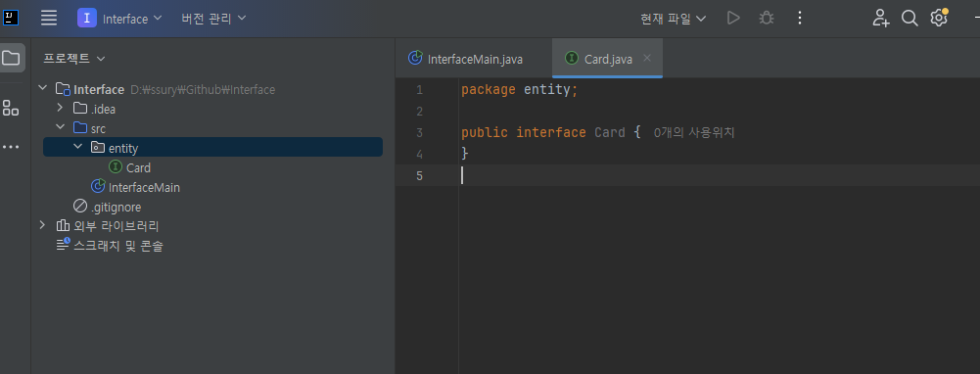Open the main hamburger menu
The height and width of the screenshot is (374, 980).
click(49, 18)
